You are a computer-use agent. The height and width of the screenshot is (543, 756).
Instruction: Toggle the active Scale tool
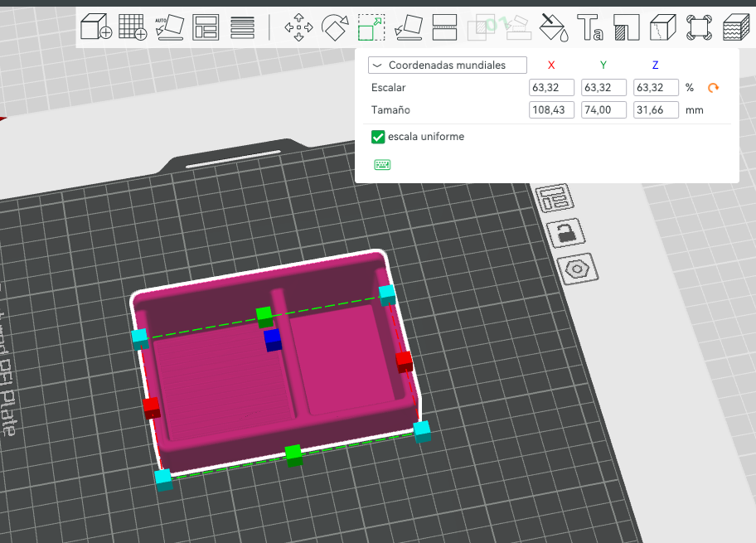371,27
